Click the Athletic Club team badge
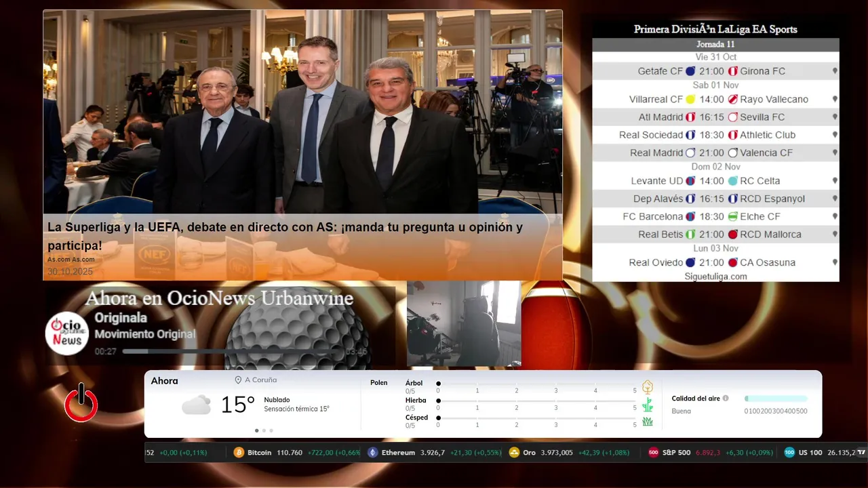The image size is (868, 488). tap(733, 135)
